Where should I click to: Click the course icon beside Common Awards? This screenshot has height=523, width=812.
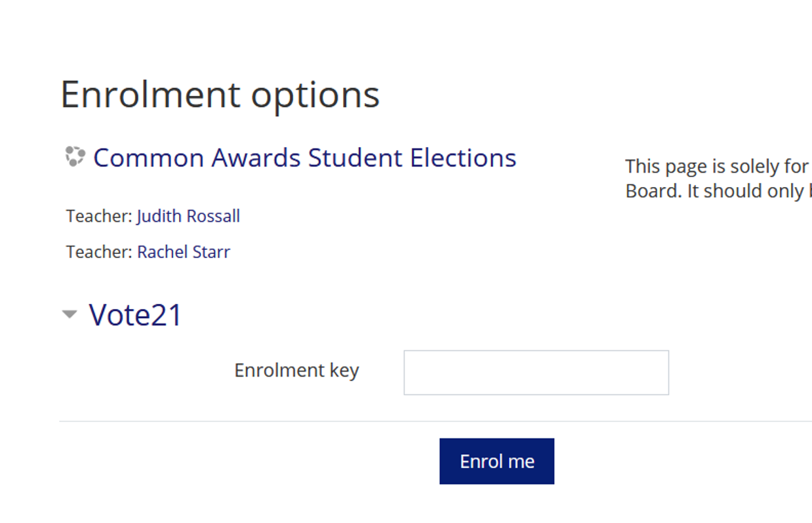[75, 157]
